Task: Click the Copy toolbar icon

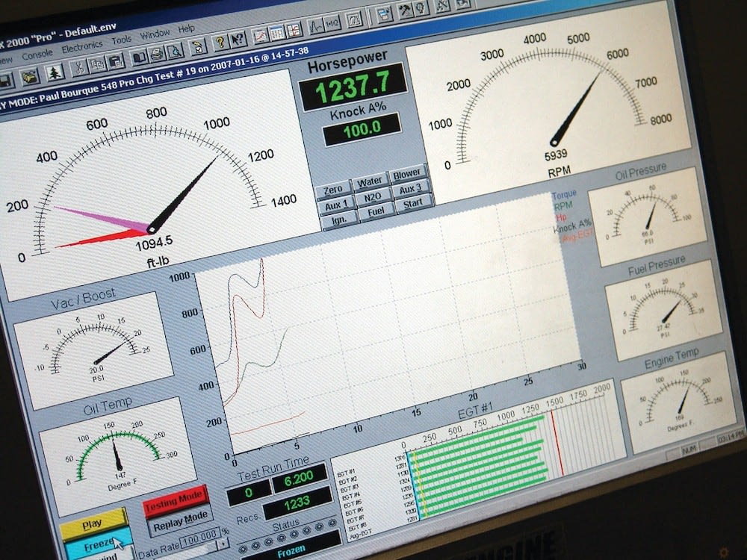Action: pyautogui.click(x=97, y=64)
